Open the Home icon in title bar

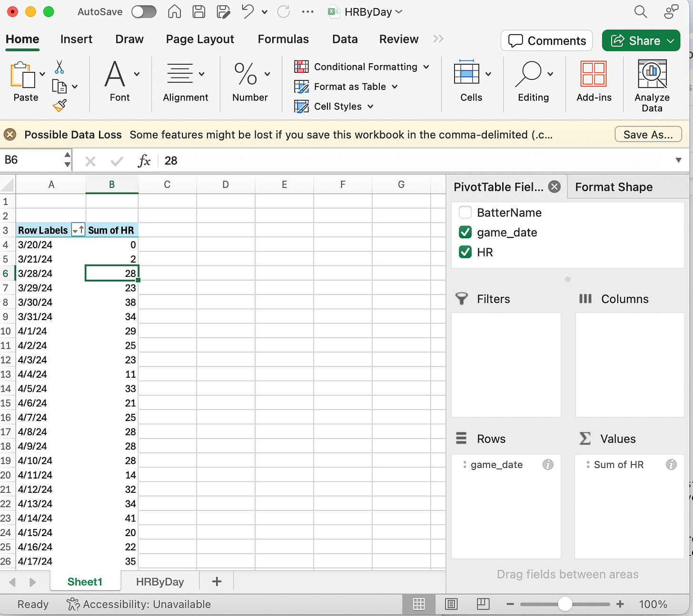[x=175, y=11]
